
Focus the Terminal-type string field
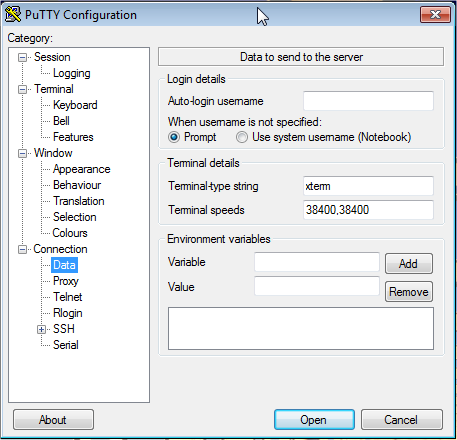click(x=368, y=186)
